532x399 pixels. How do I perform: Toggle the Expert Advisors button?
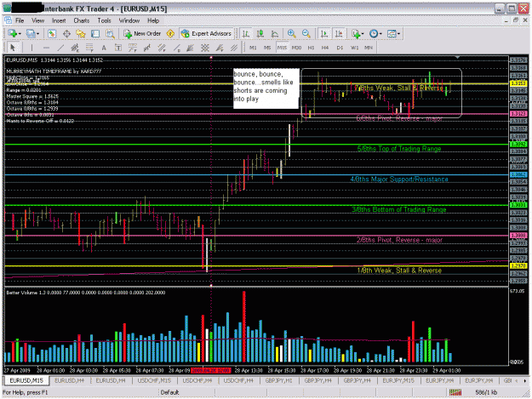(x=206, y=33)
